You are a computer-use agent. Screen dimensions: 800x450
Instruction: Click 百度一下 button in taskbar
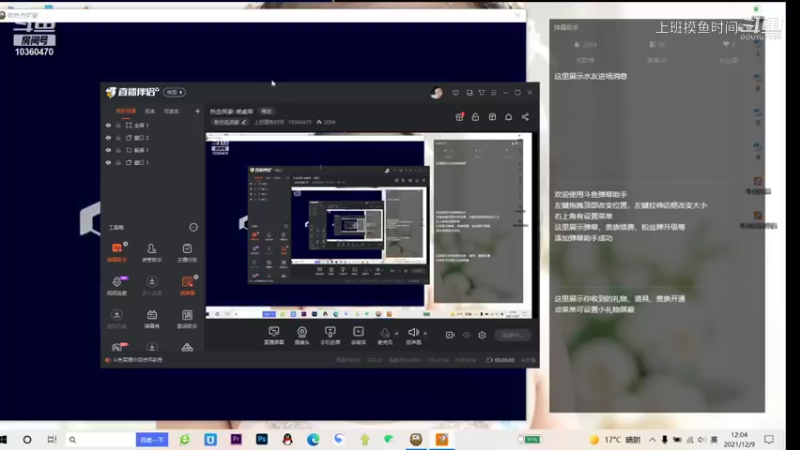click(152, 439)
